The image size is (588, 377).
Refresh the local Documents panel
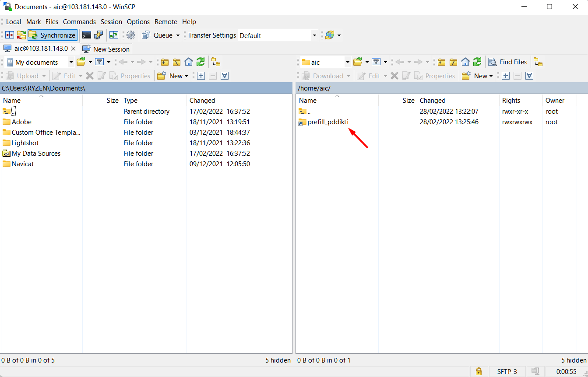point(201,62)
